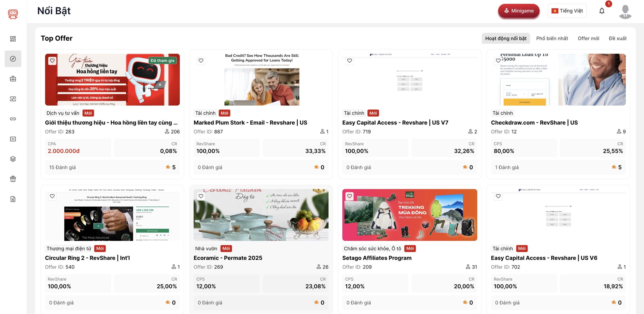Open the dashboard grid icon in sidebar
644x314 pixels.
click(13, 39)
